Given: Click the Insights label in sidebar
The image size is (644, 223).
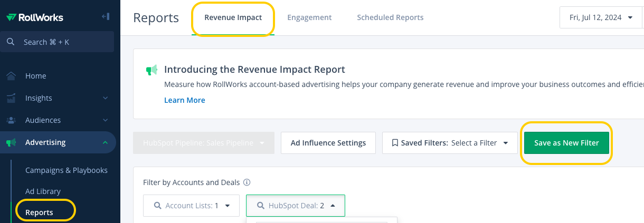Looking at the screenshot, I should [39, 98].
